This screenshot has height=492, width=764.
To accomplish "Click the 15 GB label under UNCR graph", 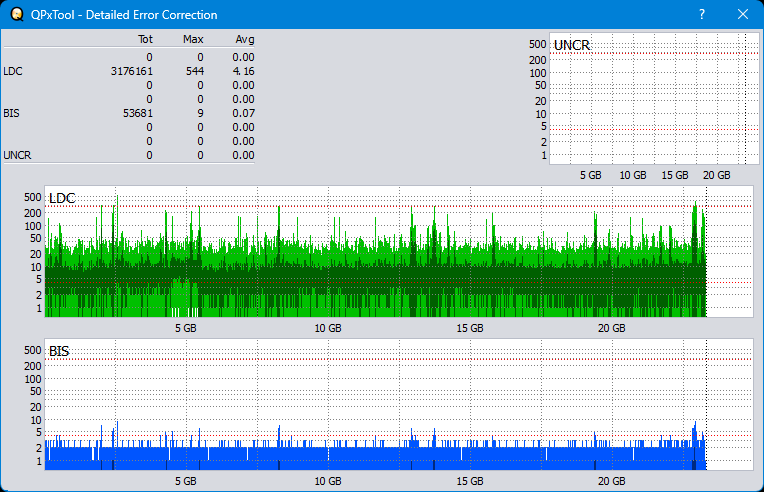I will (675, 175).
